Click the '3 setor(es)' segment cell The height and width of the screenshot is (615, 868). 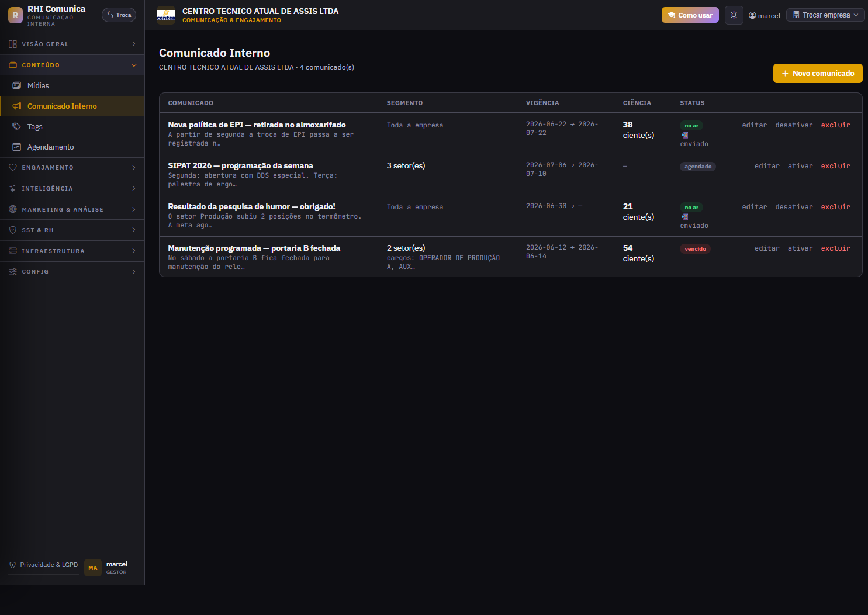coord(406,165)
